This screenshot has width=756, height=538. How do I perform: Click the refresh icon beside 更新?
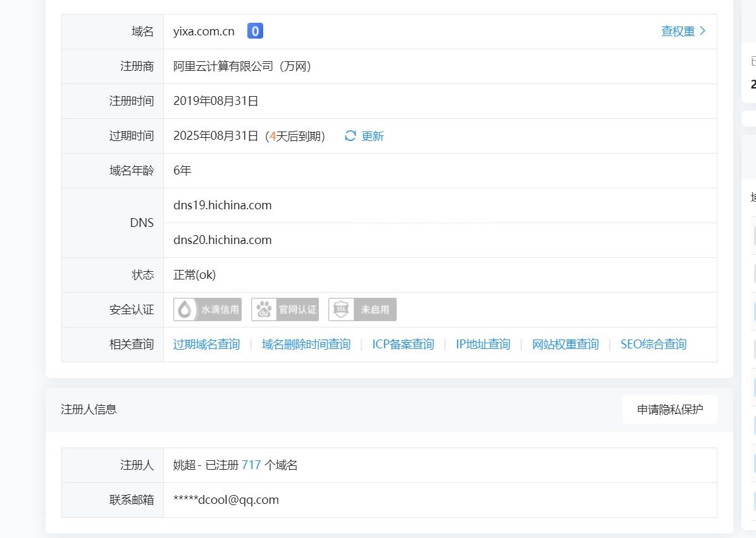tap(350, 136)
